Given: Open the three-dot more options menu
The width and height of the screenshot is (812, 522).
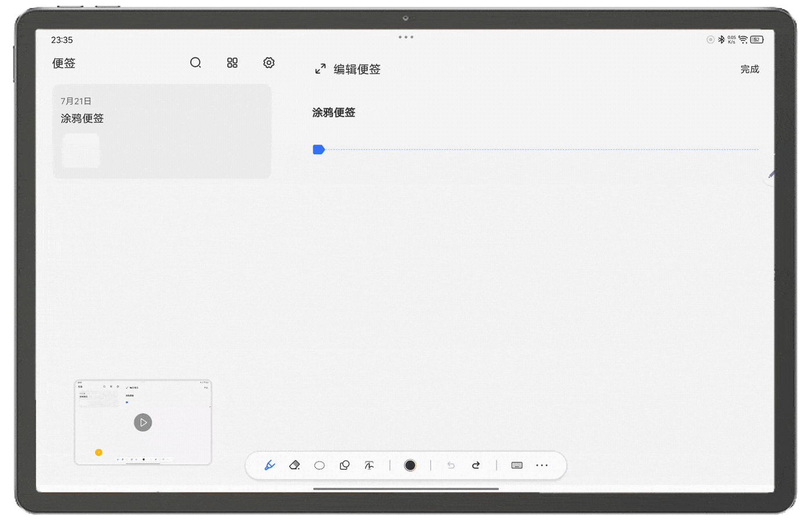Looking at the screenshot, I should click(542, 465).
